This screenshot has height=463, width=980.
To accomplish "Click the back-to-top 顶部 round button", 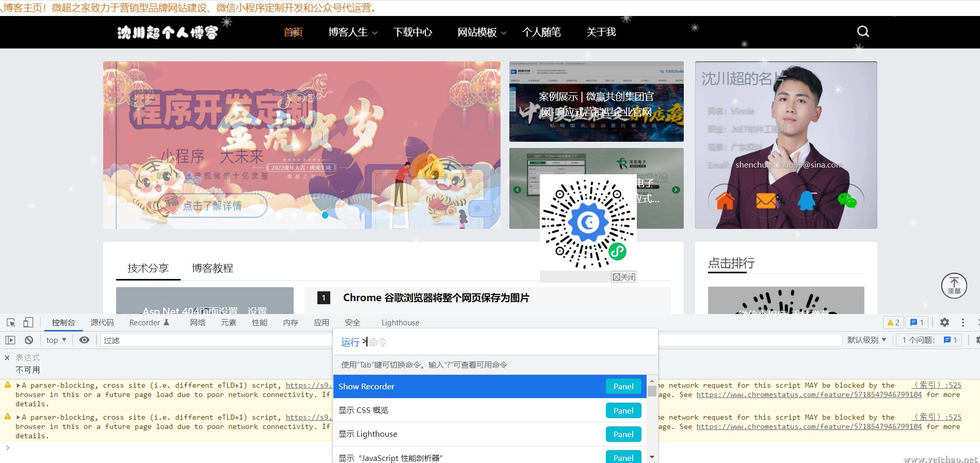I will [954, 286].
